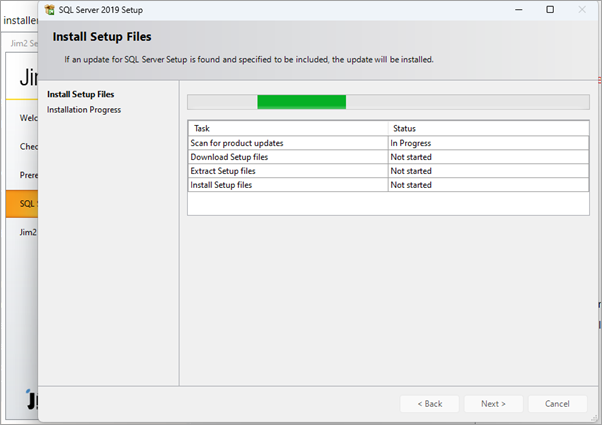
Task: Click Not started status for Install Setup files
Action: tap(488, 185)
